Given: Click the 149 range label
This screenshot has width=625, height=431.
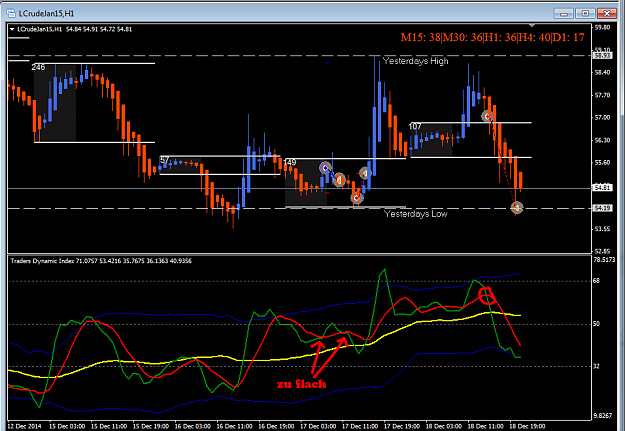Looking at the screenshot, I should (x=290, y=162).
